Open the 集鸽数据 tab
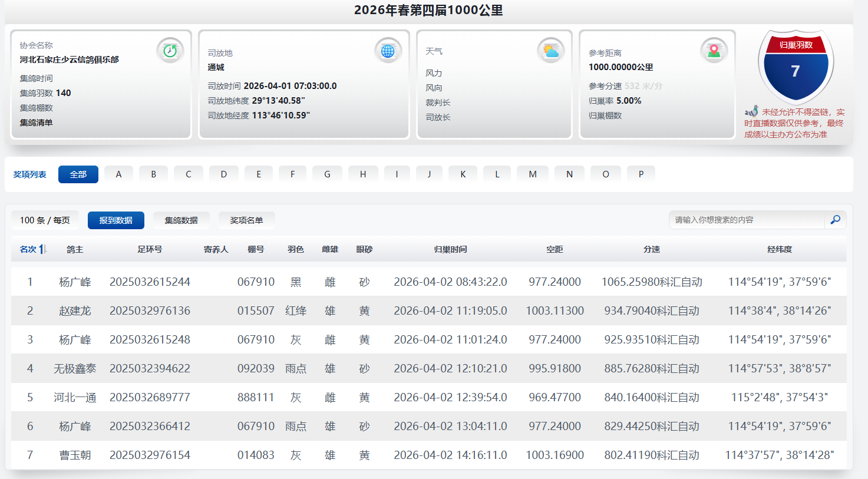The width and height of the screenshot is (868, 479). click(x=181, y=220)
